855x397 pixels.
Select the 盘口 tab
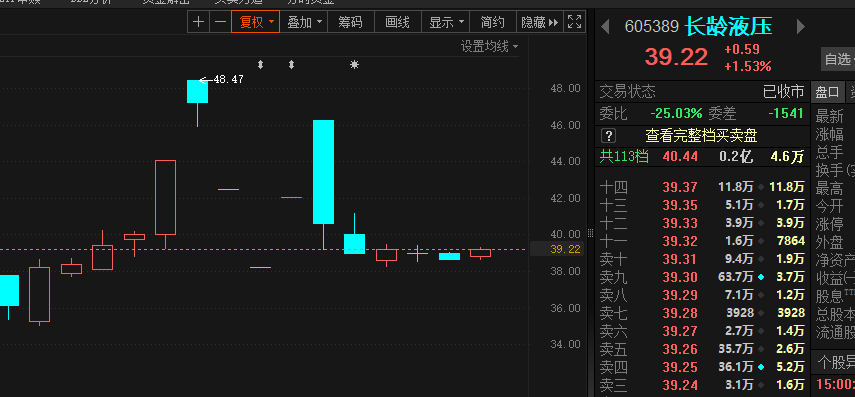[x=827, y=92]
